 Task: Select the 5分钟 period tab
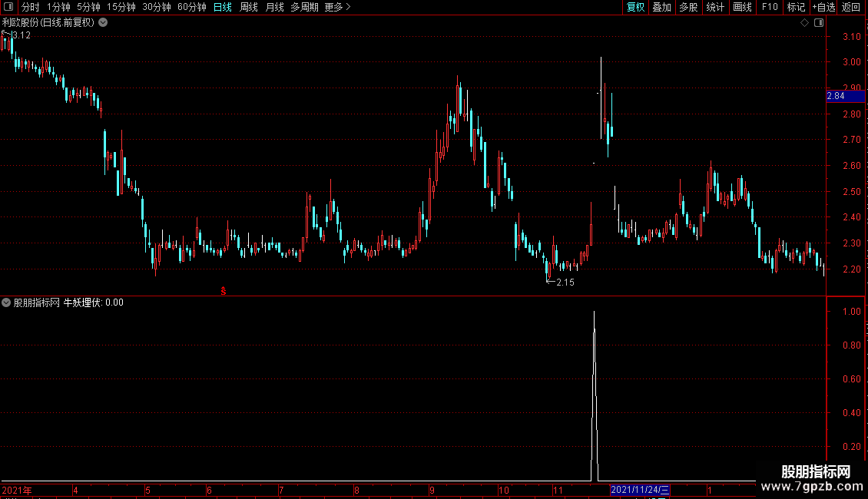click(x=88, y=7)
